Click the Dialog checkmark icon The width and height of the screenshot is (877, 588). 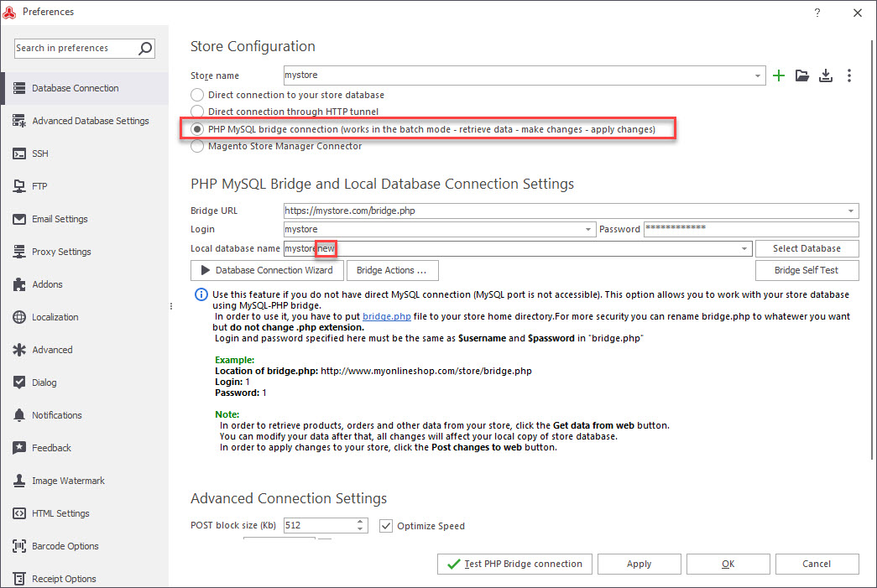(x=19, y=382)
